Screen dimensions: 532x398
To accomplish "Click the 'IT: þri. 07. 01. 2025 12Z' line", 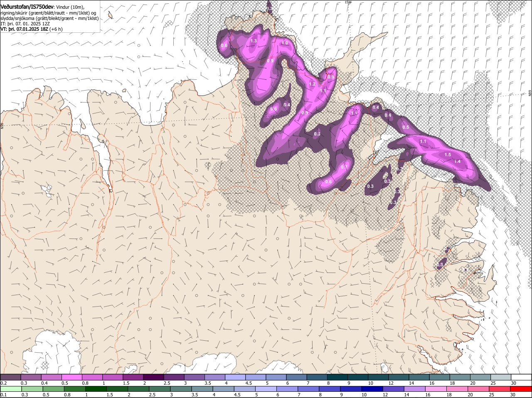I will [25, 24].
